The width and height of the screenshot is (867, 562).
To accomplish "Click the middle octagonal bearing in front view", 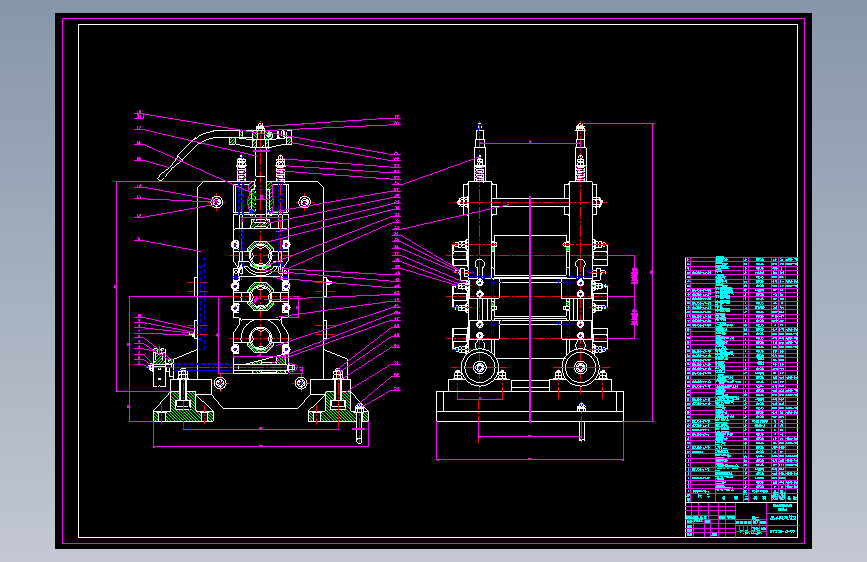I will point(260,297).
